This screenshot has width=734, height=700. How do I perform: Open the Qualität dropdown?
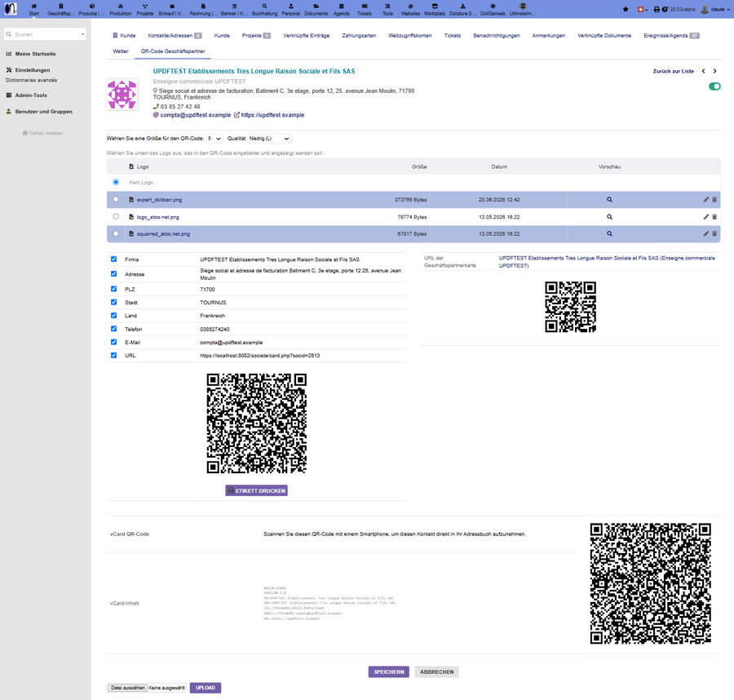click(268, 139)
